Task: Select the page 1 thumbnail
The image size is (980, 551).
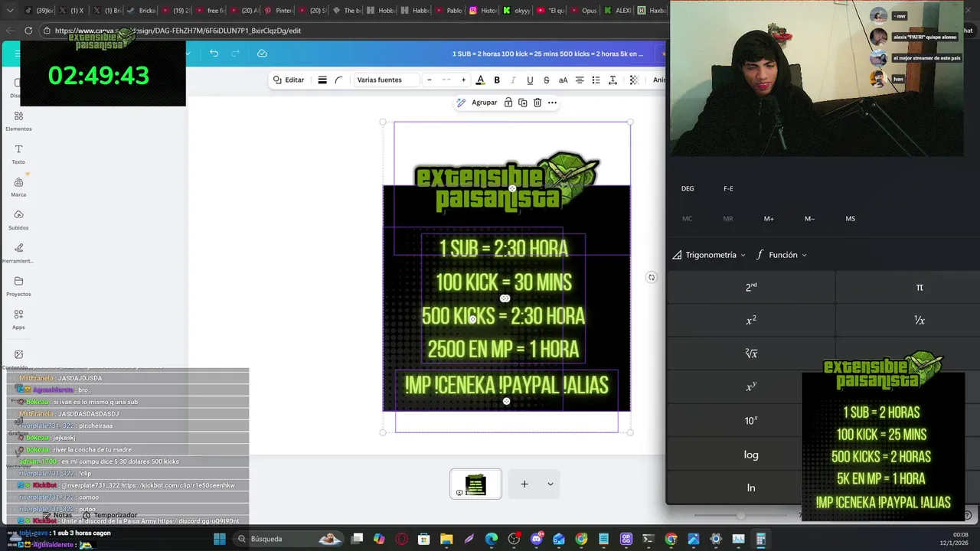Action: point(475,484)
